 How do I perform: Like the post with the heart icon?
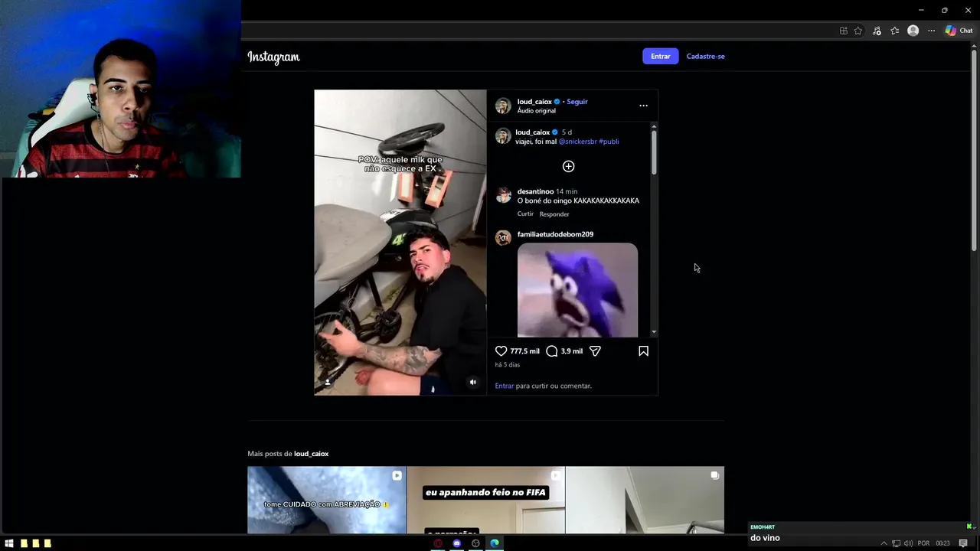click(501, 350)
